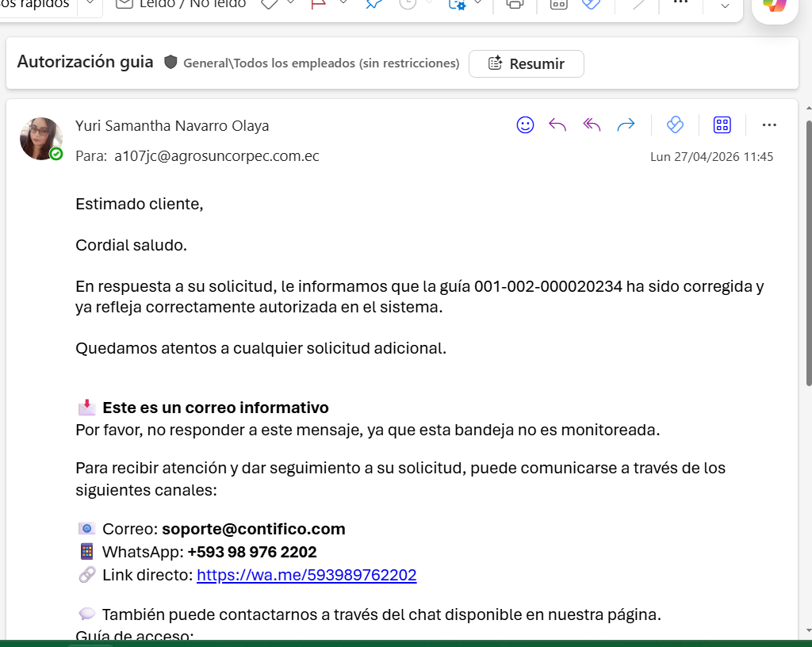Flag the message with the red flag
812x647 pixels.
click(318, 4)
